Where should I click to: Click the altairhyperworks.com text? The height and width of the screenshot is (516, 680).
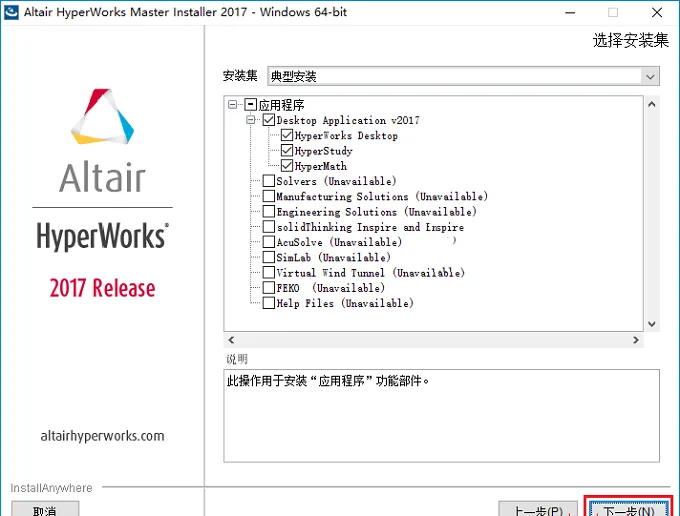(x=102, y=436)
